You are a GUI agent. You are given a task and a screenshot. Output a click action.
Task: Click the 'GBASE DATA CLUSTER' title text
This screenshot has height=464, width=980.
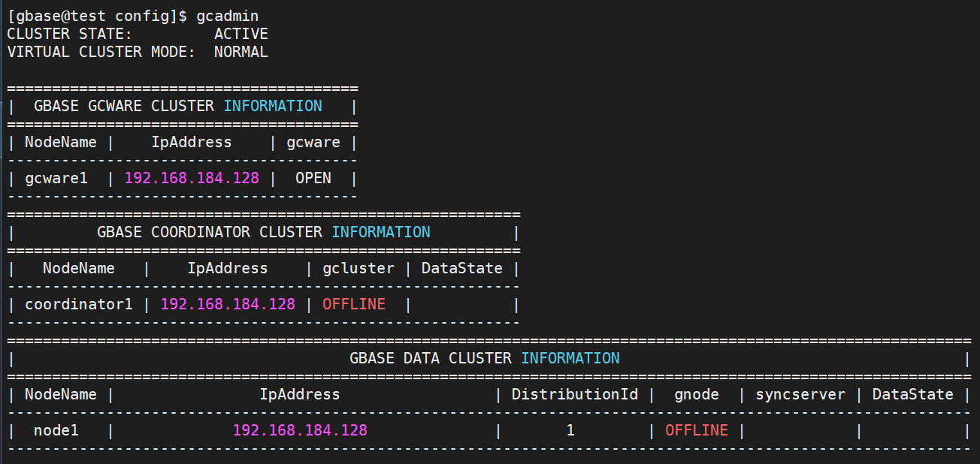point(431,358)
